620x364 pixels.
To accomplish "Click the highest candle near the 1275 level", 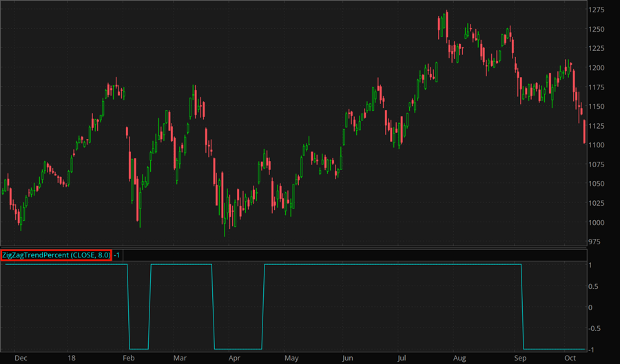I will (x=446, y=24).
